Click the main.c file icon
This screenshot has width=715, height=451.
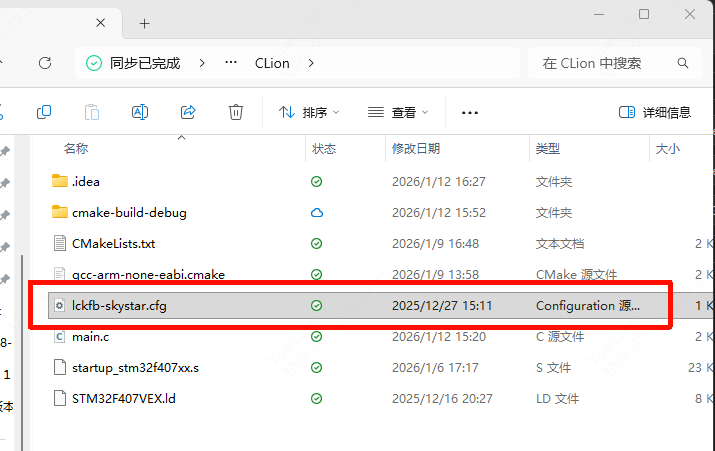coord(60,337)
